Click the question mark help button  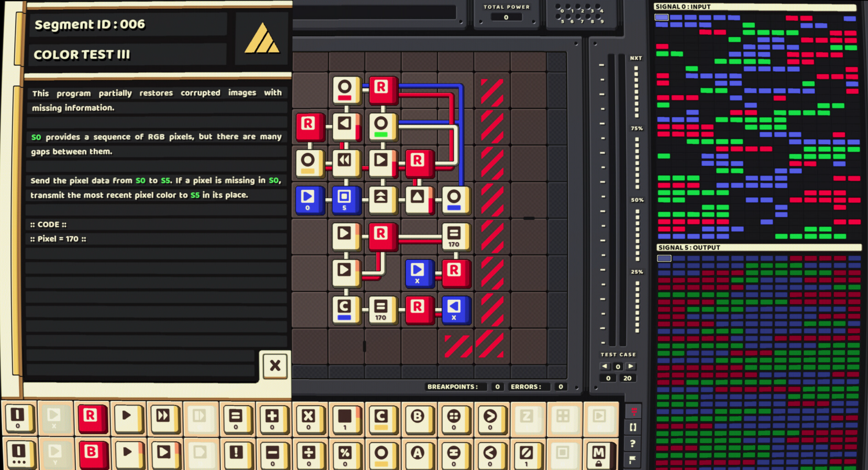pos(633,444)
